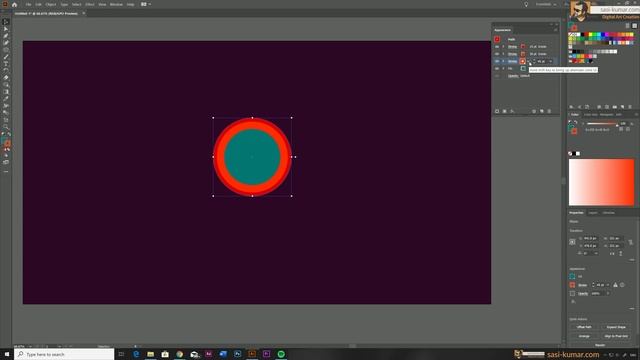640x360 pixels.
Task: Expand the Fill row arrow
Action: (x=503, y=69)
